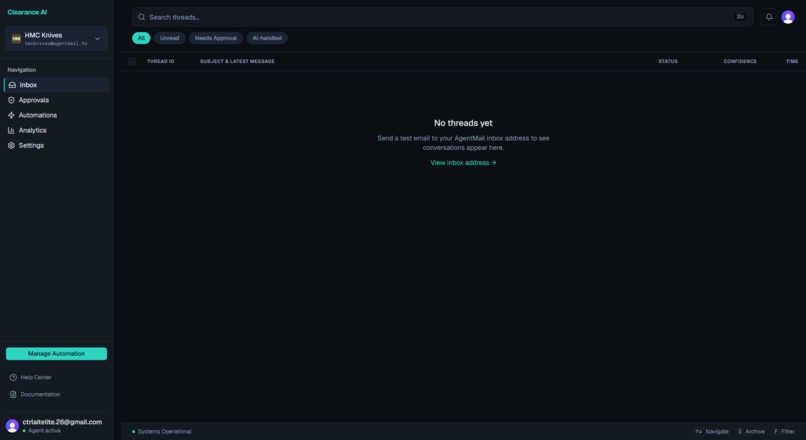Image resolution: width=806 pixels, height=440 pixels.
Task: Click the search keyboard shortcut badge
Action: tap(740, 17)
